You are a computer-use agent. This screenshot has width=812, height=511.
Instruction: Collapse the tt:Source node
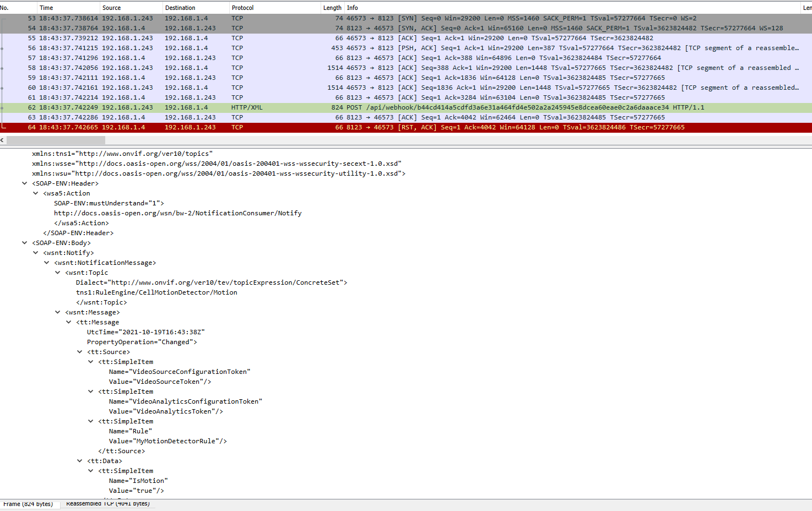(80, 352)
